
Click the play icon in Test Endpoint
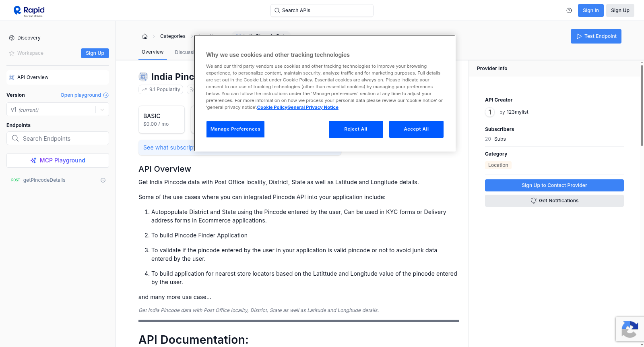point(579,36)
